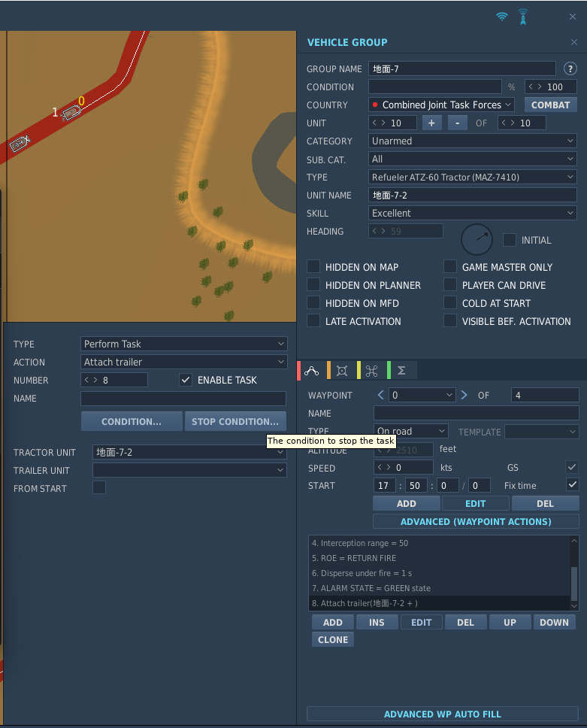Select vehicle unit 0 on map
This screenshot has height=728, width=587.
pyautogui.click(x=72, y=112)
